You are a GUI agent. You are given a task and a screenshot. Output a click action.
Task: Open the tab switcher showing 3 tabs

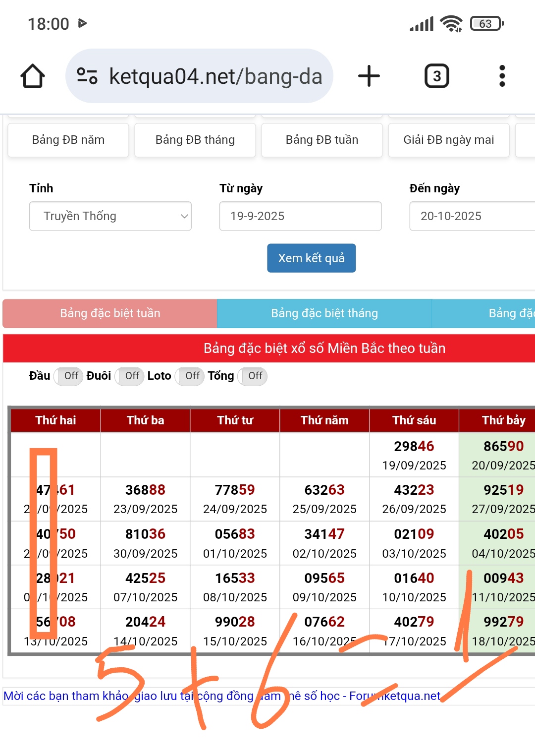coord(436,76)
